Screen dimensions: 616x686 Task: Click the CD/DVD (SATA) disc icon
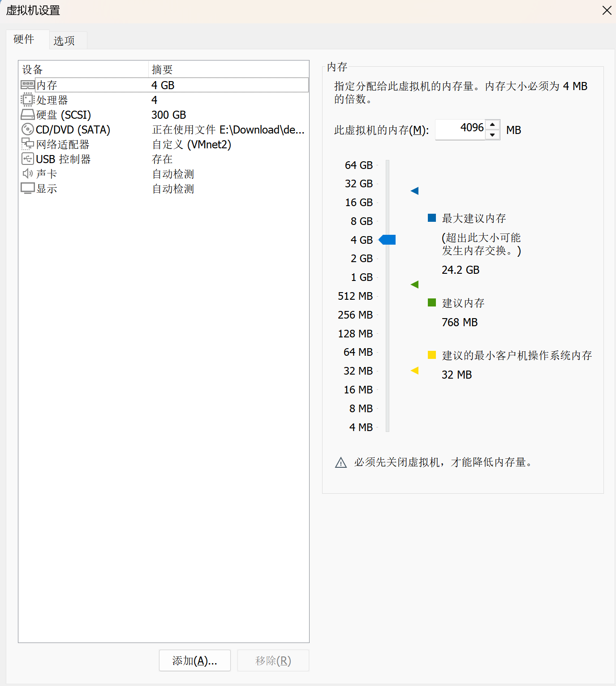point(28,129)
